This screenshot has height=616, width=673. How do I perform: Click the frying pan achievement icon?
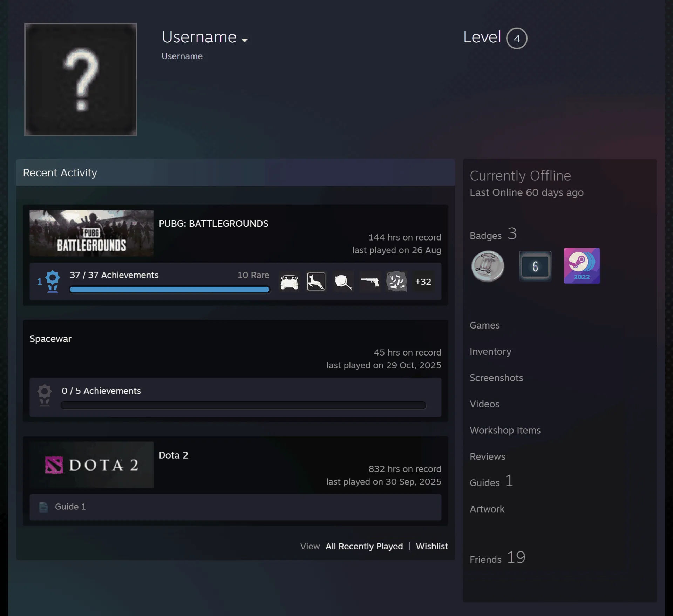pyautogui.click(x=343, y=282)
